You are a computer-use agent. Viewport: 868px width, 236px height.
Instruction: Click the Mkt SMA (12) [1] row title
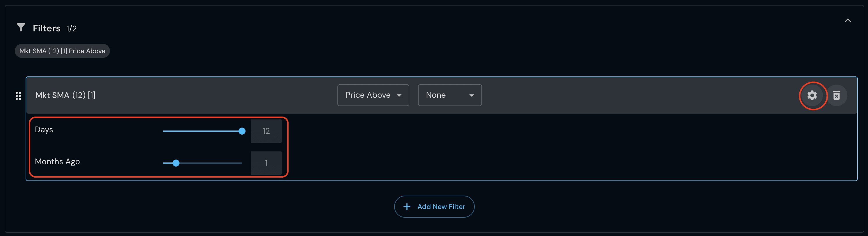[x=65, y=95]
